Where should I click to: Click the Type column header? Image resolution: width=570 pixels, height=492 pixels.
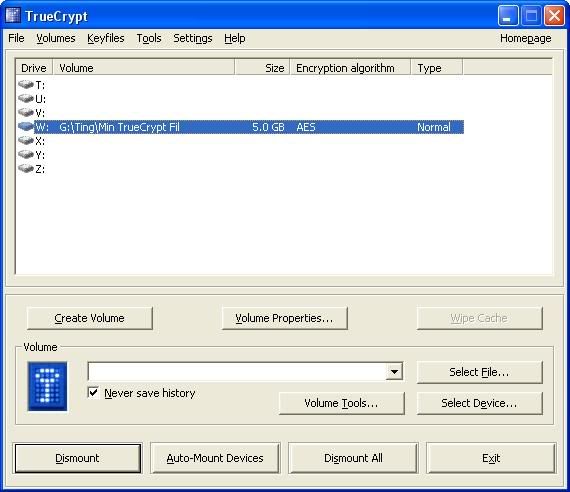tap(437, 68)
